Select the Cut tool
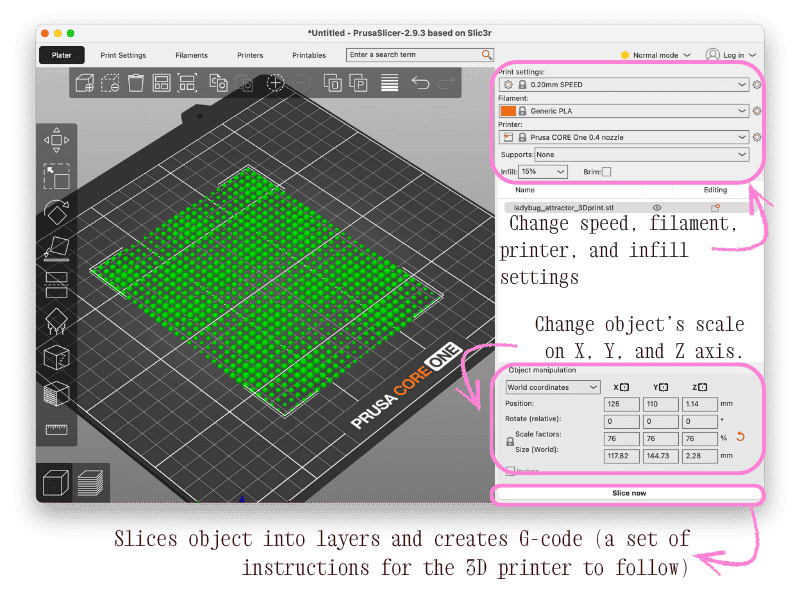This screenshot has width=800, height=600. (x=57, y=284)
